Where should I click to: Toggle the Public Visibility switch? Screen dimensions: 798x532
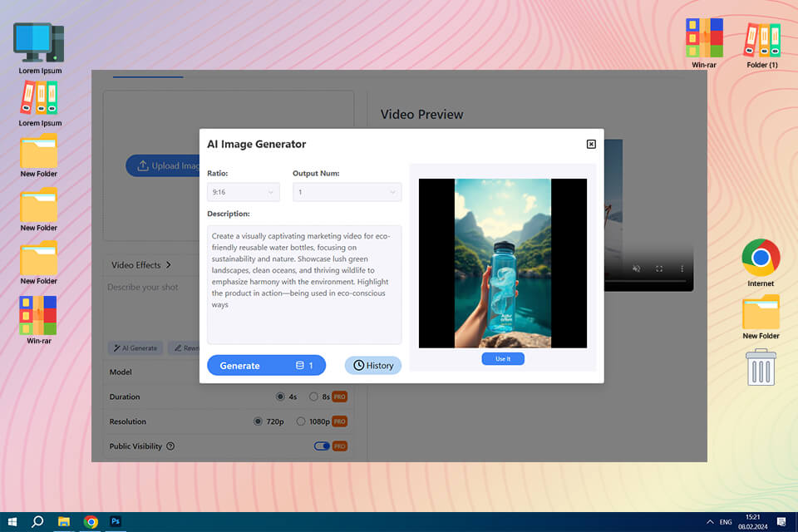322,446
